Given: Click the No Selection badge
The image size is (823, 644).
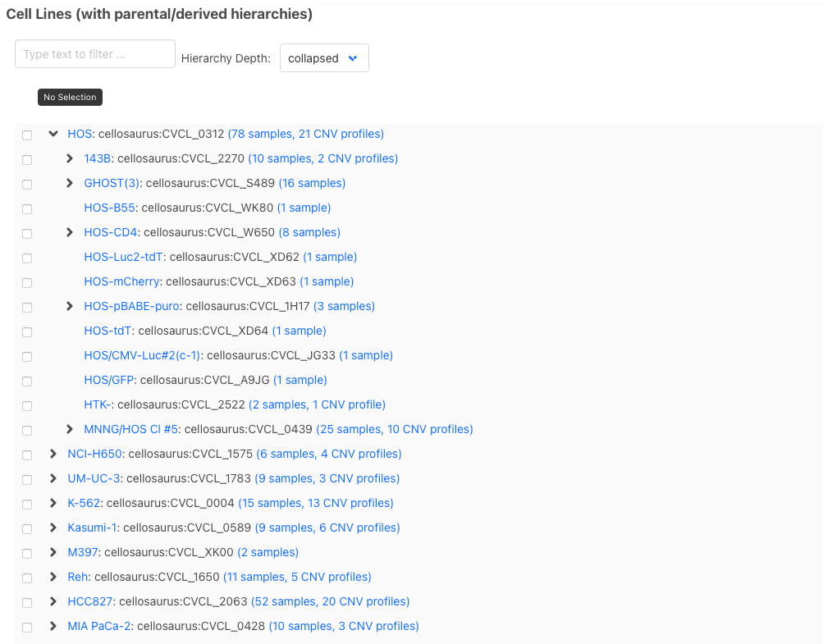Looking at the screenshot, I should pyautogui.click(x=70, y=97).
